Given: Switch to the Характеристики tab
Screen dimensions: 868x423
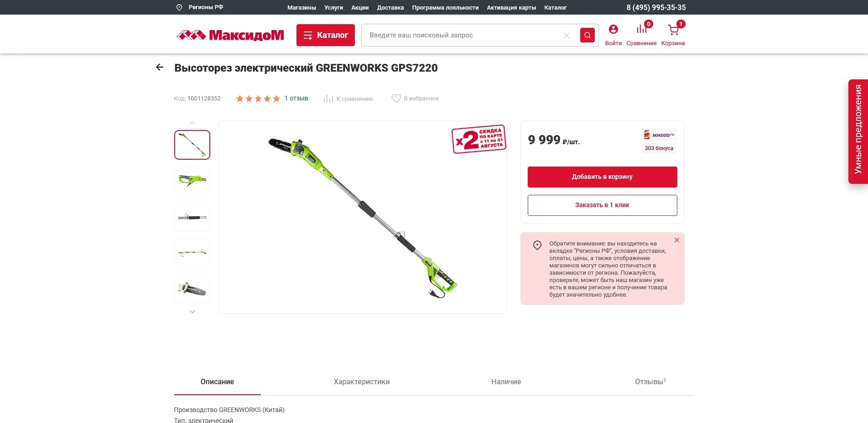Looking at the screenshot, I should click(x=362, y=382).
